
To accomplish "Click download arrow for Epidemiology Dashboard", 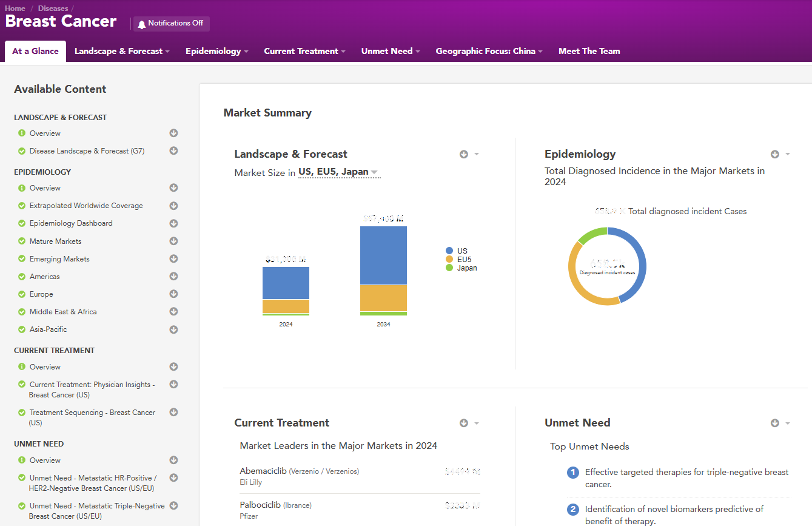I will [x=173, y=223].
